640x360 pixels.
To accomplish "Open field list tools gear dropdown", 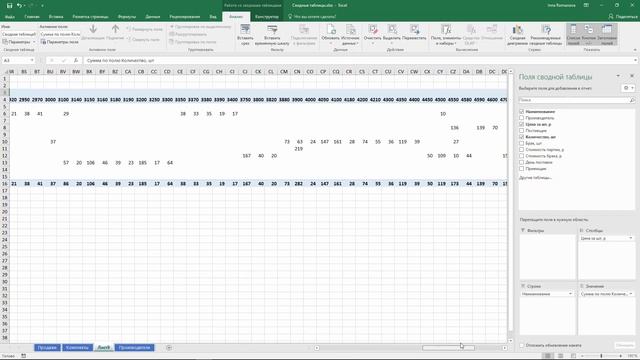I will (628, 88).
